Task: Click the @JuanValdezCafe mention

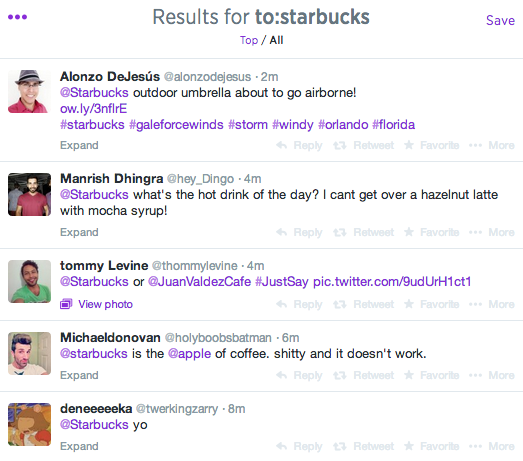Action: [199, 282]
